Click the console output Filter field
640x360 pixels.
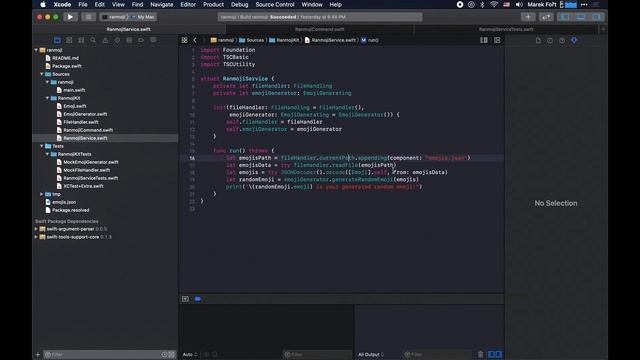coord(437,354)
